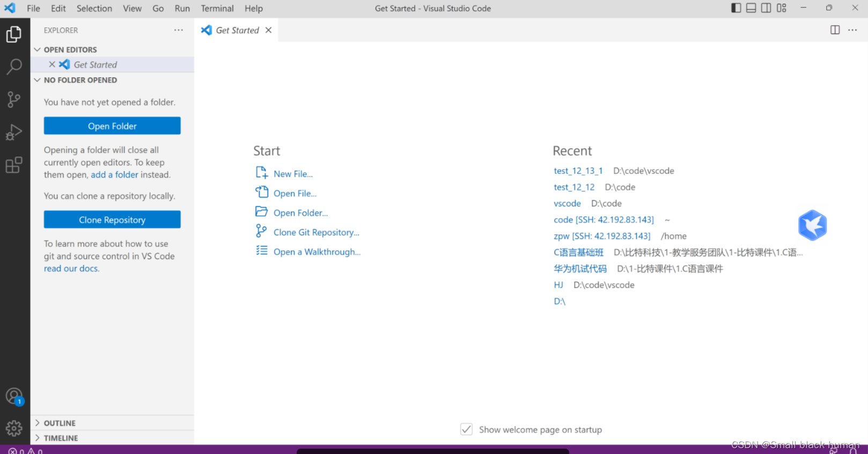868x454 pixels.
Task: Open recent project test_12_13_1
Action: tap(578, 171)
